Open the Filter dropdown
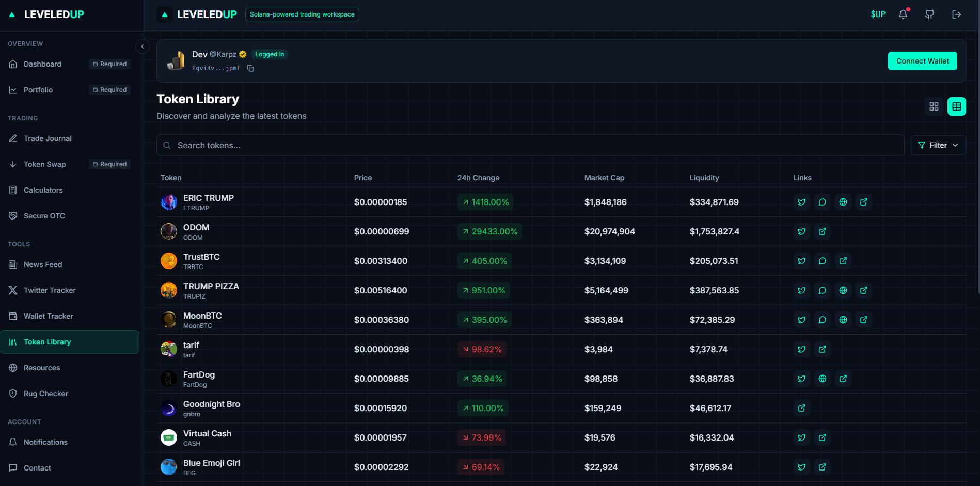The width and height of the screenshot is (980, 486). coord(938,145)
